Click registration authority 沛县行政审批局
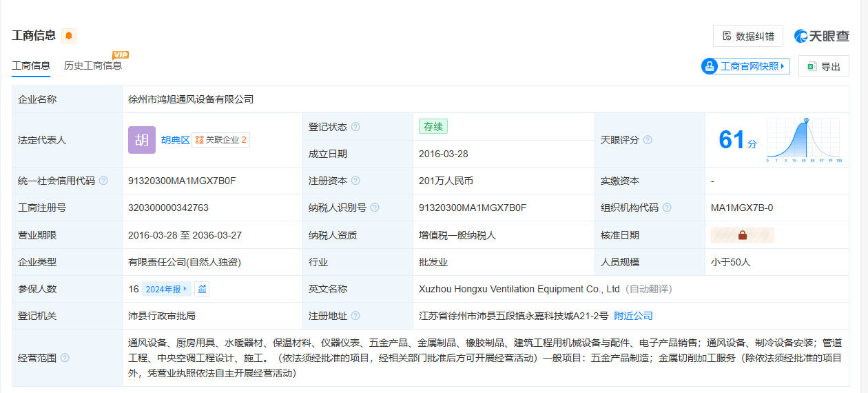Screen dimensions: 868x393 (162, 316)
